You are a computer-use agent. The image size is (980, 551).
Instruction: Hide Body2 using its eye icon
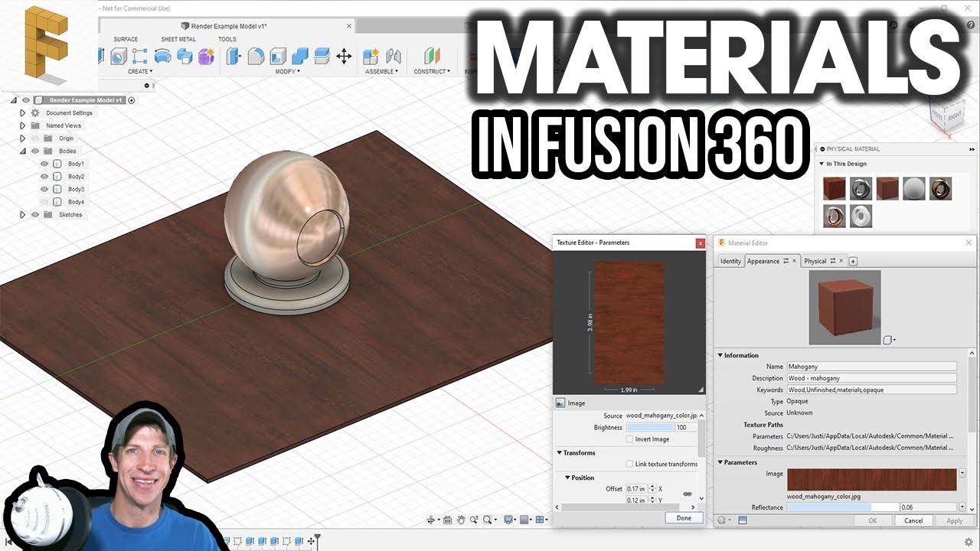click(44, 177)
